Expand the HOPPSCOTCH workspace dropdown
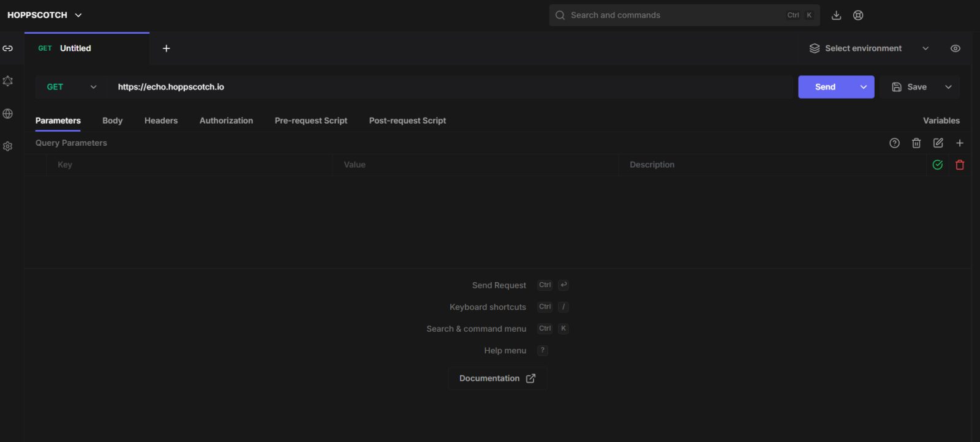This screenshot has height=442, width=980. click(45, 15)
